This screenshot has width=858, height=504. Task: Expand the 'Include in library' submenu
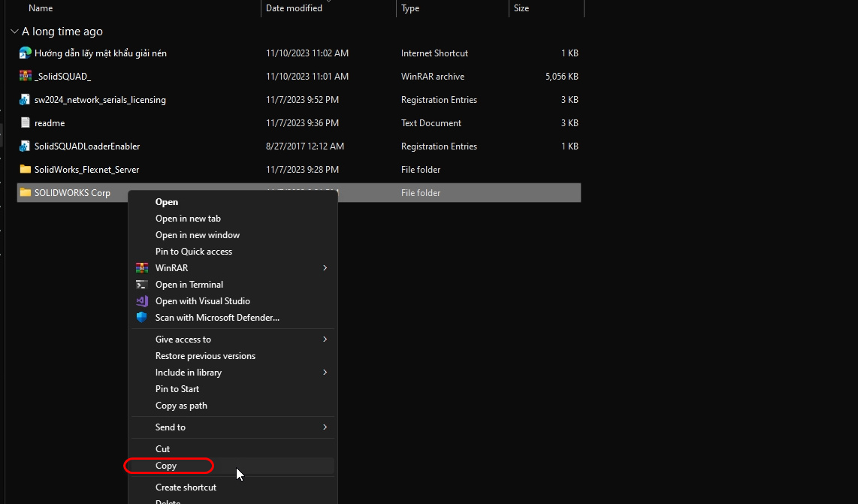coord(325,372)
